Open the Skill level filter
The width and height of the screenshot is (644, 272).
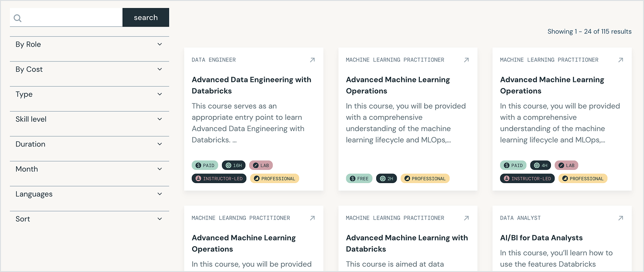pos(89,119)
